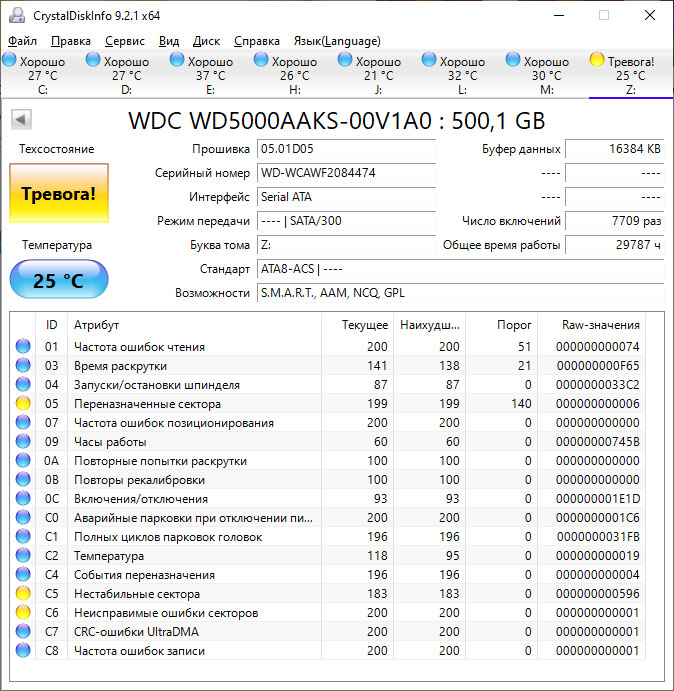Select text Частота ошибок позиционирования
This screenshot has height=691, width=674.
[x=174, y=423]
